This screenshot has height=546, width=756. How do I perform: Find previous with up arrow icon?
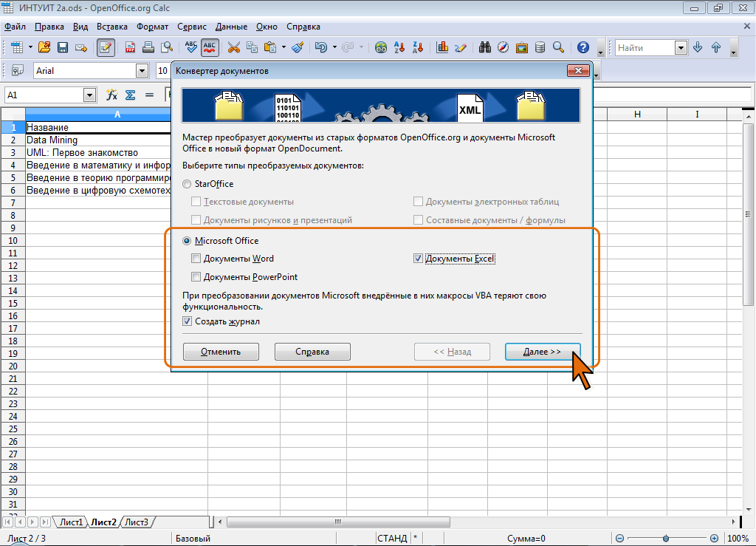[x=716, y=47]
